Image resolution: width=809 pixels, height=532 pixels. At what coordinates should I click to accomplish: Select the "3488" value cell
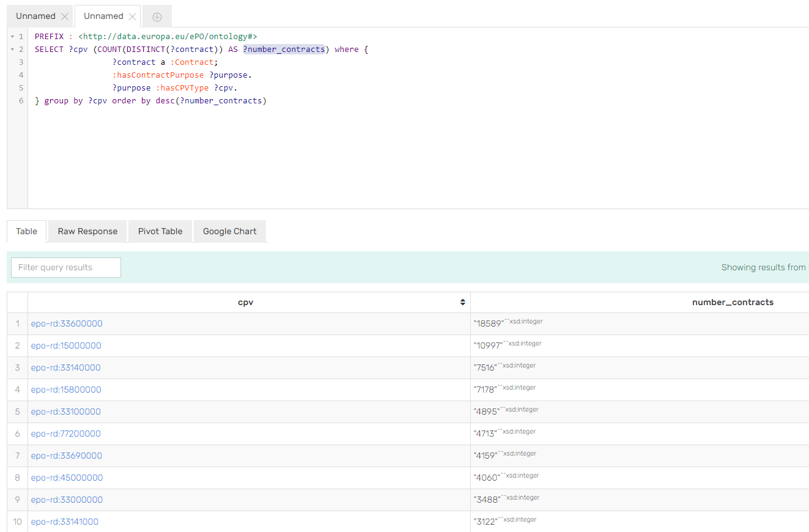640,500
